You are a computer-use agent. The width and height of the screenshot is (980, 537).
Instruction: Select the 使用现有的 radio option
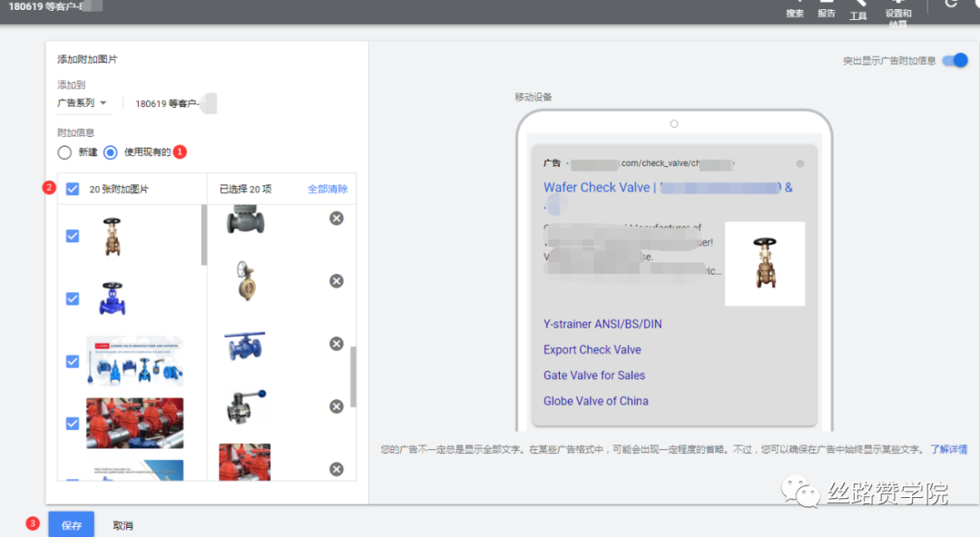click(111, 152)
